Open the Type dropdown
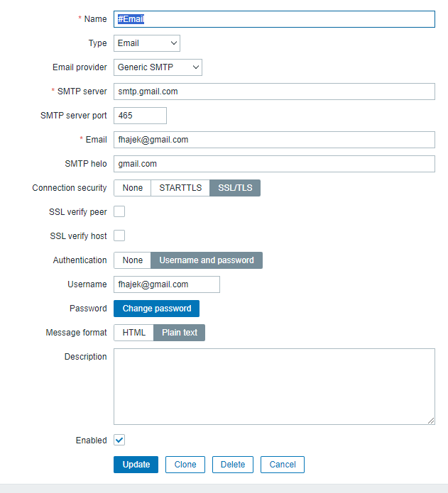Image resolution: width=448 pixels, height=493 pixels. [x=147, y=43]
